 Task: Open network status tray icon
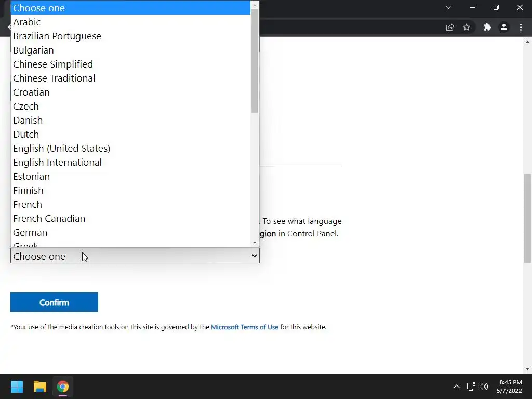tap(471, 387)
